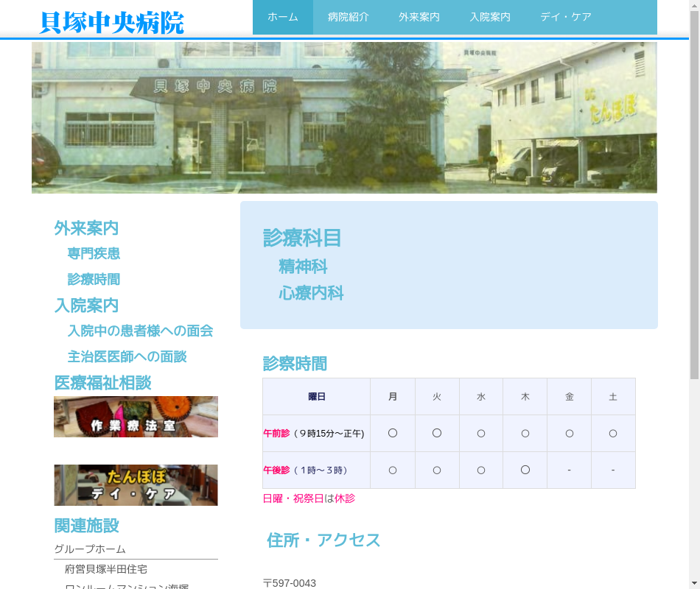Viewport: 700px width, 589px height.
Task: Click the 作業療法室 banner image
Action: 136,417
